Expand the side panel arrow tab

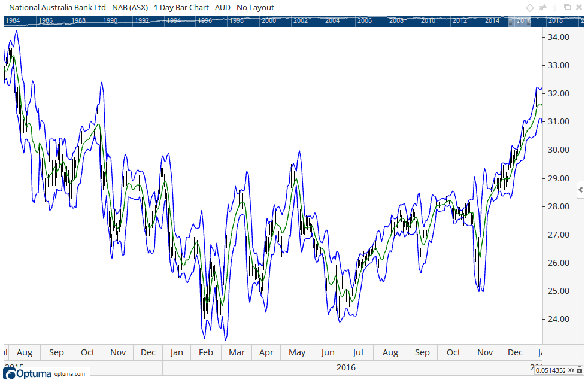pos(580,190)
